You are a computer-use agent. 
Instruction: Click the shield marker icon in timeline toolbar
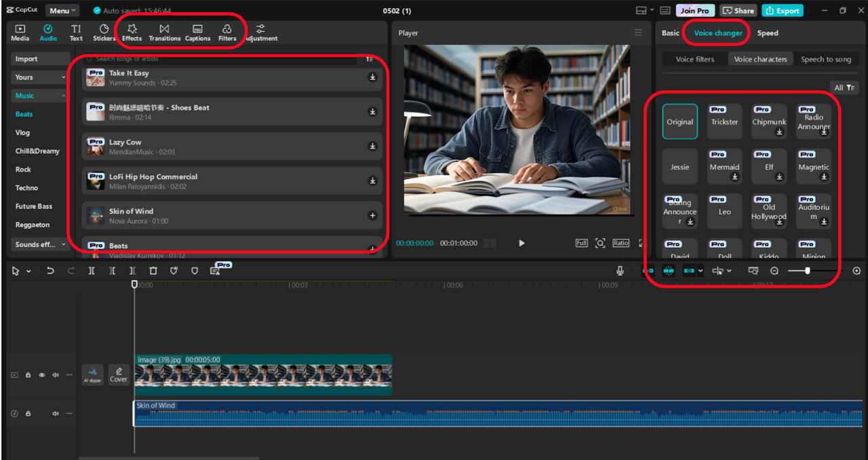(195, 271)
